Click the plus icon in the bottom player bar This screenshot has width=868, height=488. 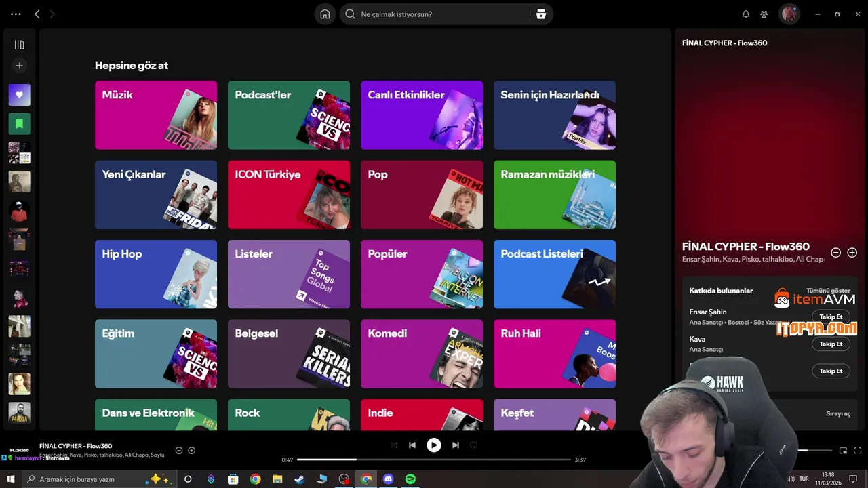click(192, 451)
